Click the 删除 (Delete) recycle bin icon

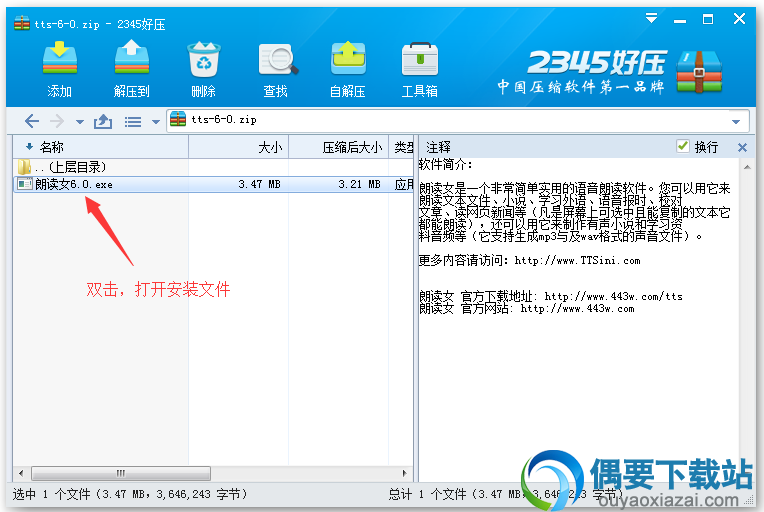point(204,59)
